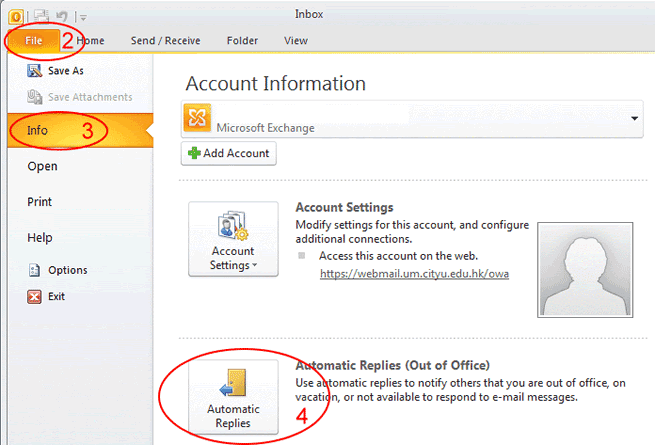Image resolution: width=655 pixels, height=445 pixels.
Task: Select Info in the backstage menu
Action: coord(38,131)
